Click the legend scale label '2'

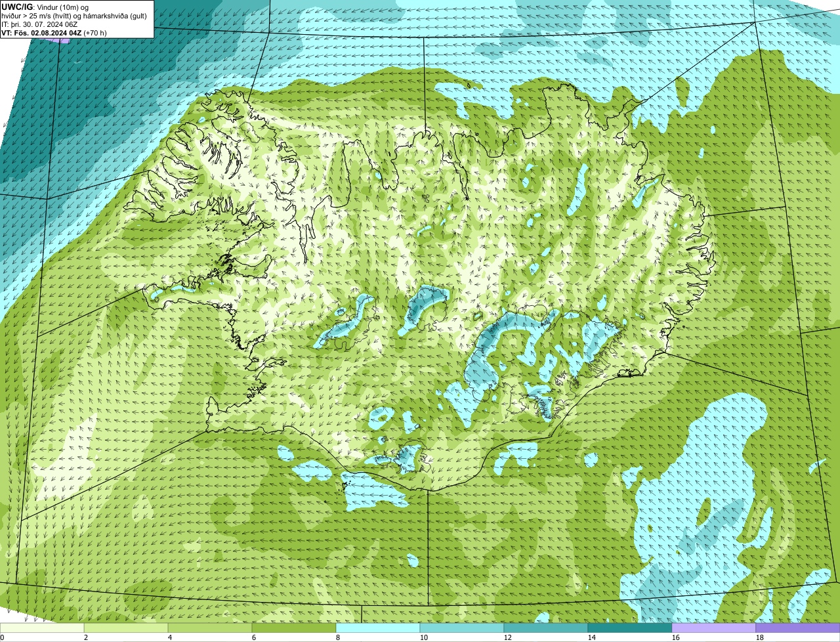(86, 637)
